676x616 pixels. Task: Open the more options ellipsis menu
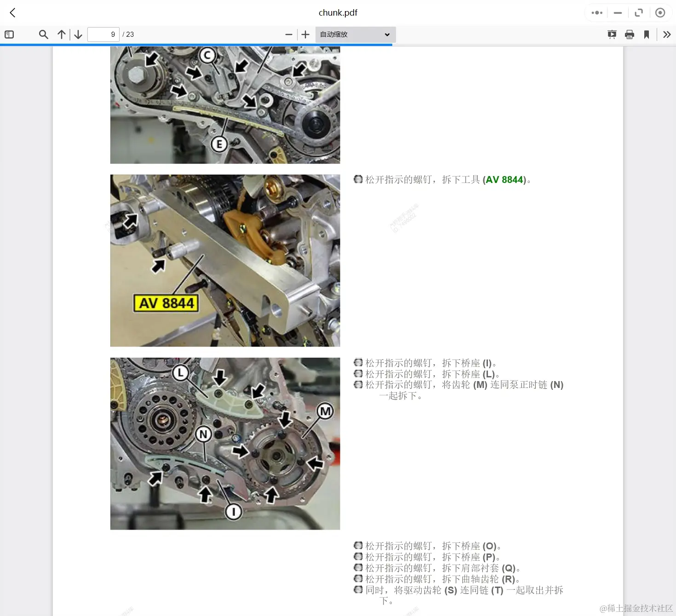pyautogui.click(x=596, y=12)
